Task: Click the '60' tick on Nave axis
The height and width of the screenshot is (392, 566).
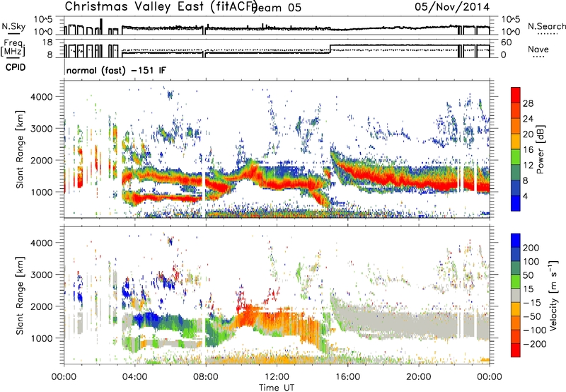Action: tap(507, 42)
